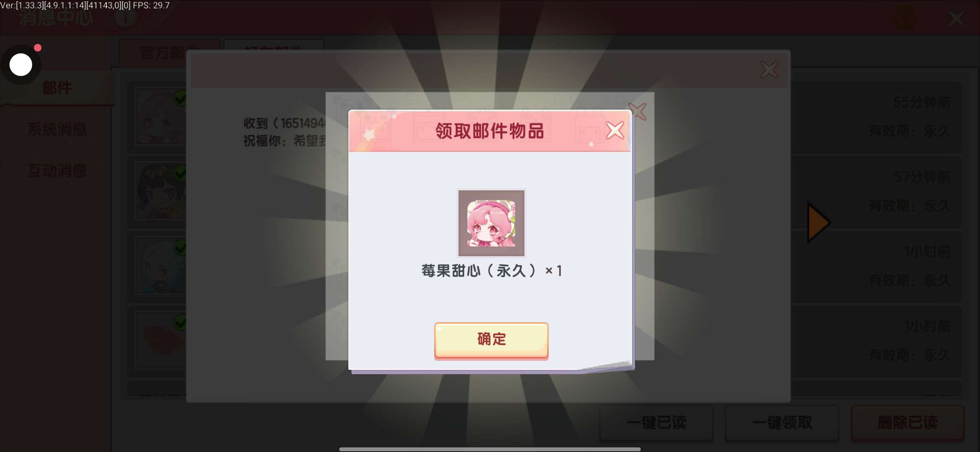This screenshot has height=452, width=980.
Task: Confirm with the 确定 button
Action: [x=491, y=340]
